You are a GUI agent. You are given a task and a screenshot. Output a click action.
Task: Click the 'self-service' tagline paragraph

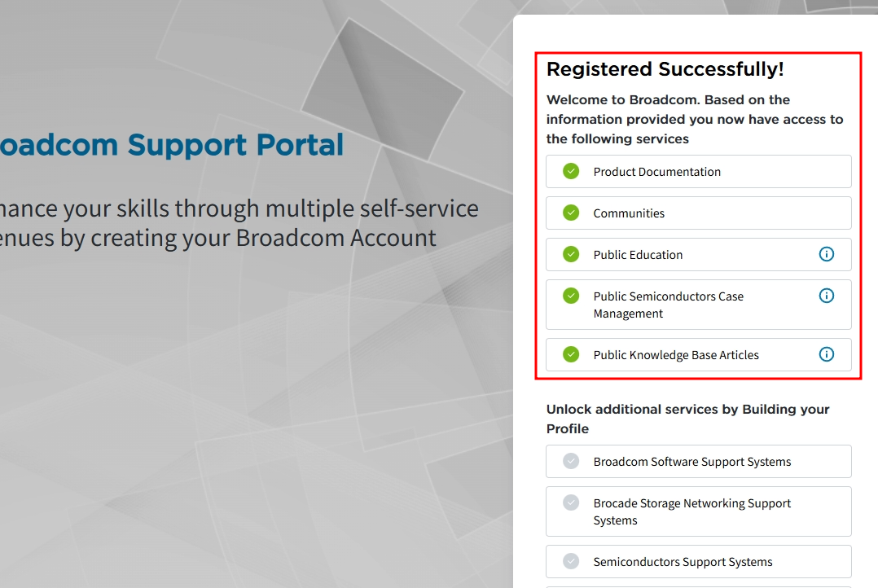click(x=239, y=223)
